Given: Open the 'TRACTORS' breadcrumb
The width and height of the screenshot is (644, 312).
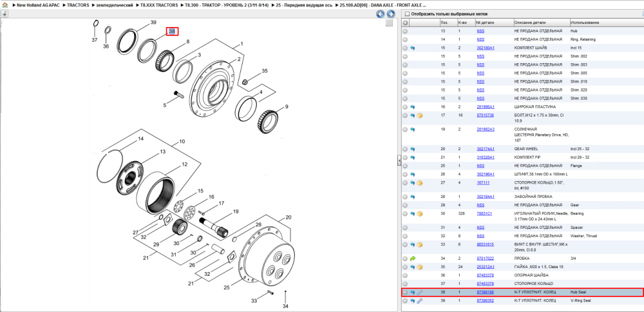Looking at the screenshot, I should pyautogui.click(x=78, y=6).
